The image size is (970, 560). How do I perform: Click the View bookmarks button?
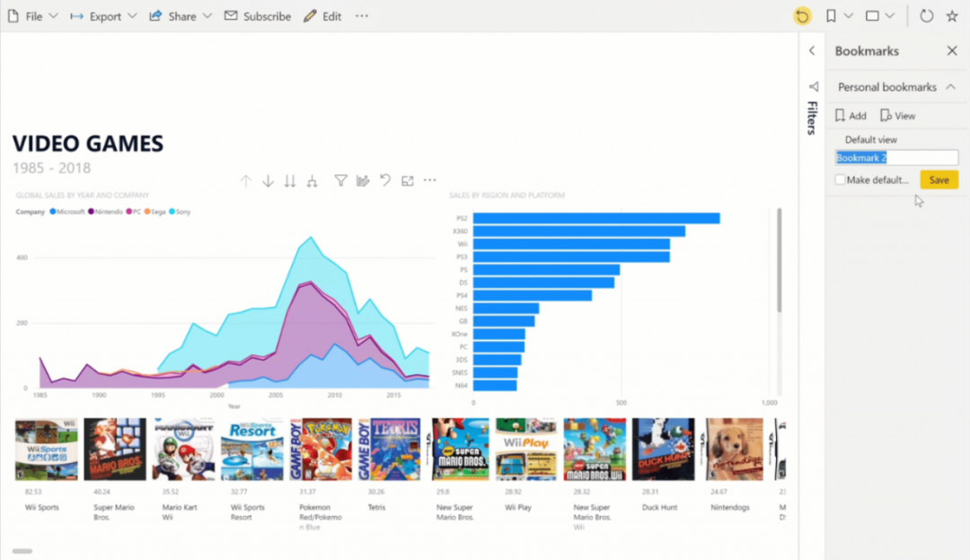pyautogui.click(x=897, y=116)
